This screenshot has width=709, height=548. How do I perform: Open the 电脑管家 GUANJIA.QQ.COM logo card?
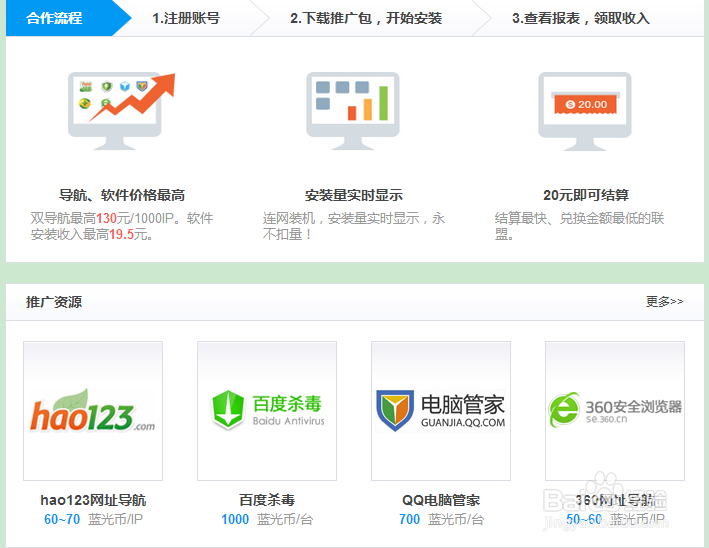point(441,411)
